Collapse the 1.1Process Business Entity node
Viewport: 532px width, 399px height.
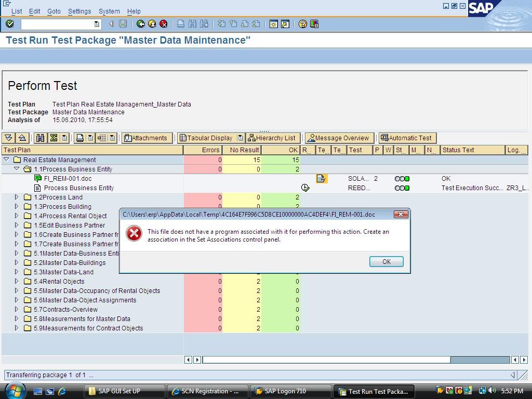[17, 169]
